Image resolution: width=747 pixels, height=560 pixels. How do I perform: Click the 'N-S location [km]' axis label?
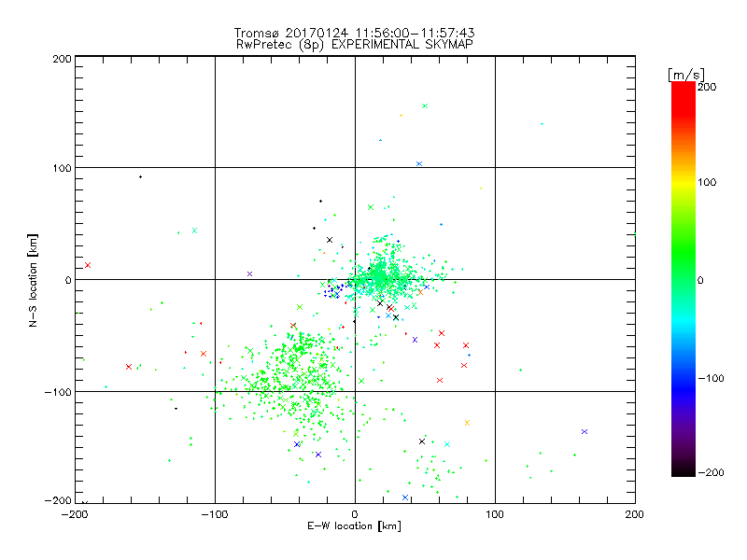33,280
